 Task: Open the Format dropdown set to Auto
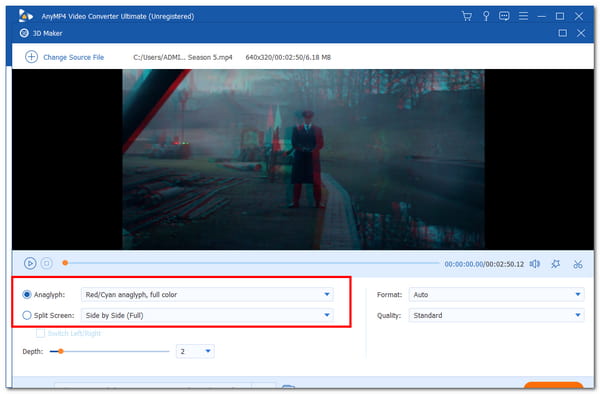point(496,295)
